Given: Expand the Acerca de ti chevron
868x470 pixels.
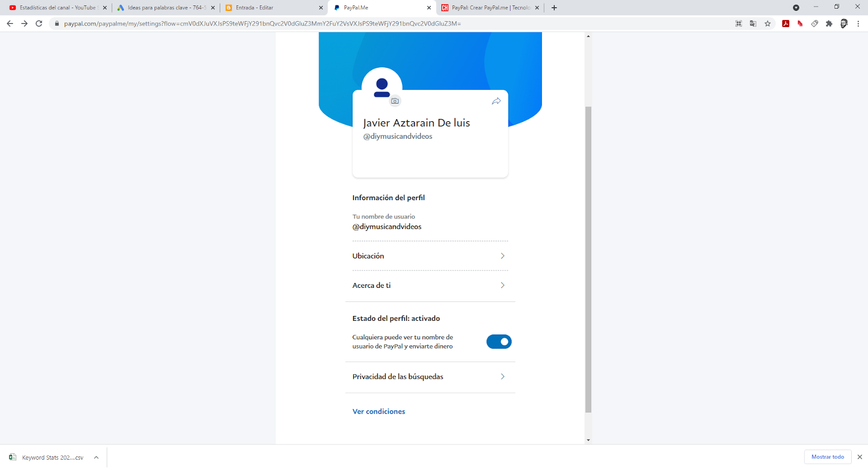Looking at the screenshot, I should pos(502,285).
